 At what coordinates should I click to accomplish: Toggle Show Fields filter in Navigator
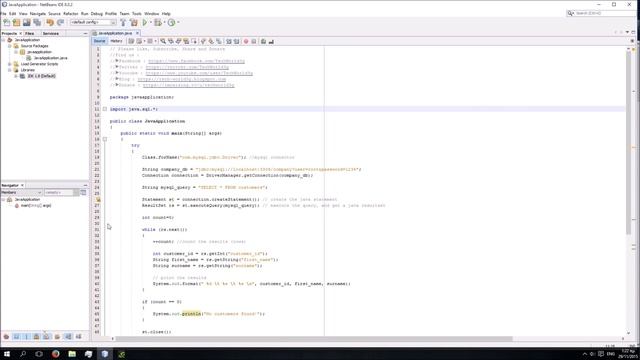(16, 336)
